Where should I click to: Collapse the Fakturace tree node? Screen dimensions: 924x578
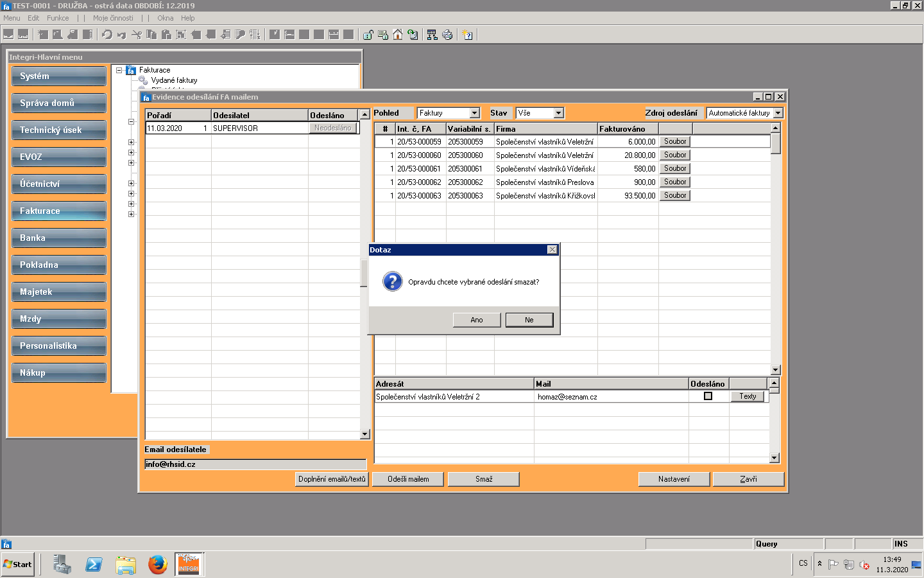119,70
